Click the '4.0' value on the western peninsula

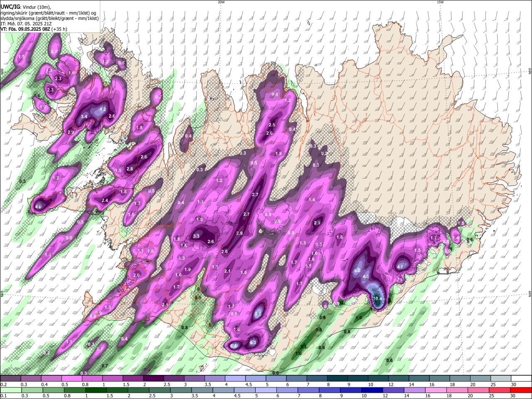tap(39, 207)
